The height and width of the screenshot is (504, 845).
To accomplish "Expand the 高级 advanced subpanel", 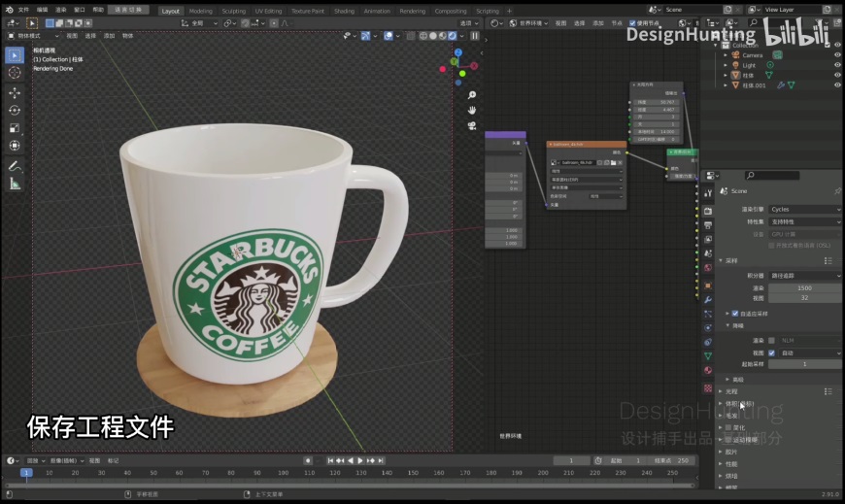I will pyautogui.click(x=727, y=380).
